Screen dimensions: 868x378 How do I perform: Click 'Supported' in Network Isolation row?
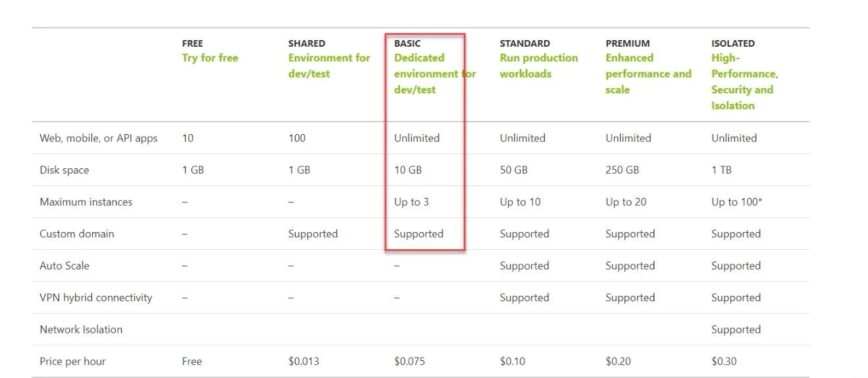coord(736,329)
